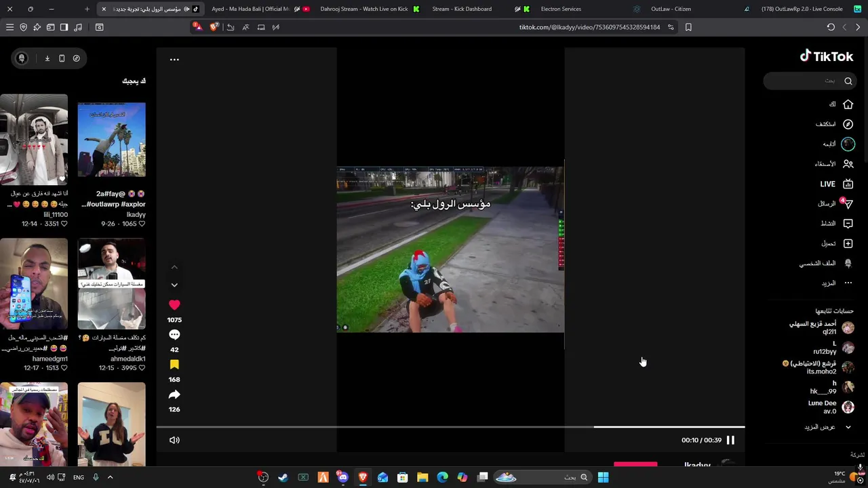Go to the next video with the down chevron
Image resolution: width=868 pixels, height=488 pixels.
point(174,285)
